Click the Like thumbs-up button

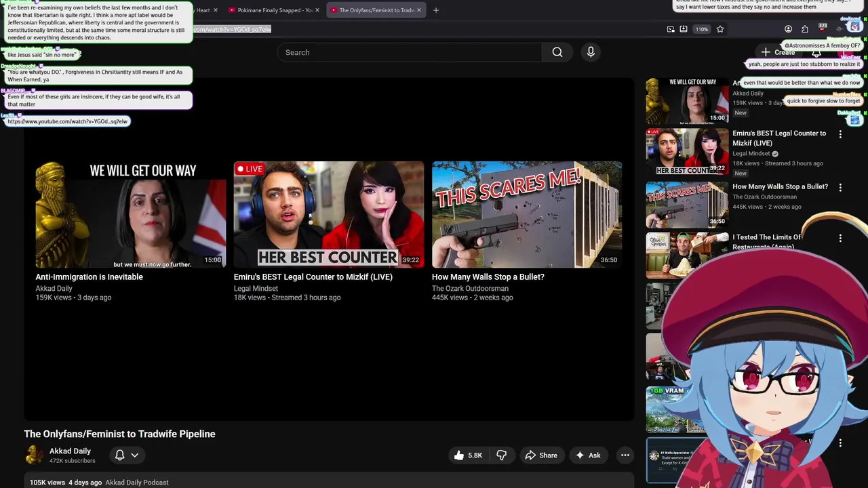467,455
